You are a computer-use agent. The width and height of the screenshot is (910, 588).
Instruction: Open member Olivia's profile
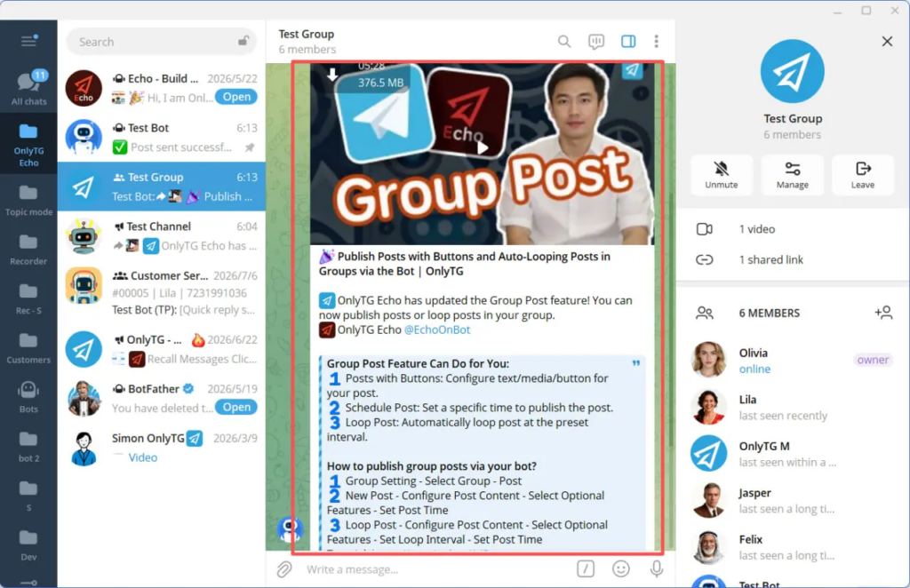click(x=793, y=360)
